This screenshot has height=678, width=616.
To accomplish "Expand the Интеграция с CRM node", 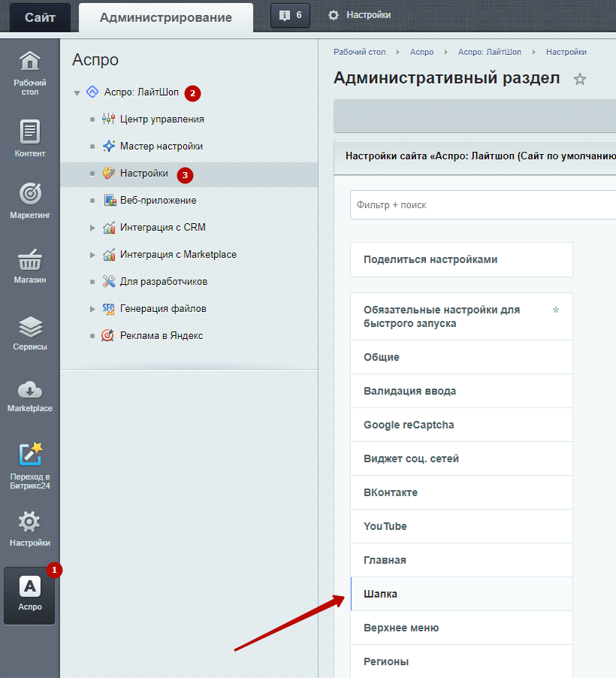I will pyautogui.click(x=92, y=228).
